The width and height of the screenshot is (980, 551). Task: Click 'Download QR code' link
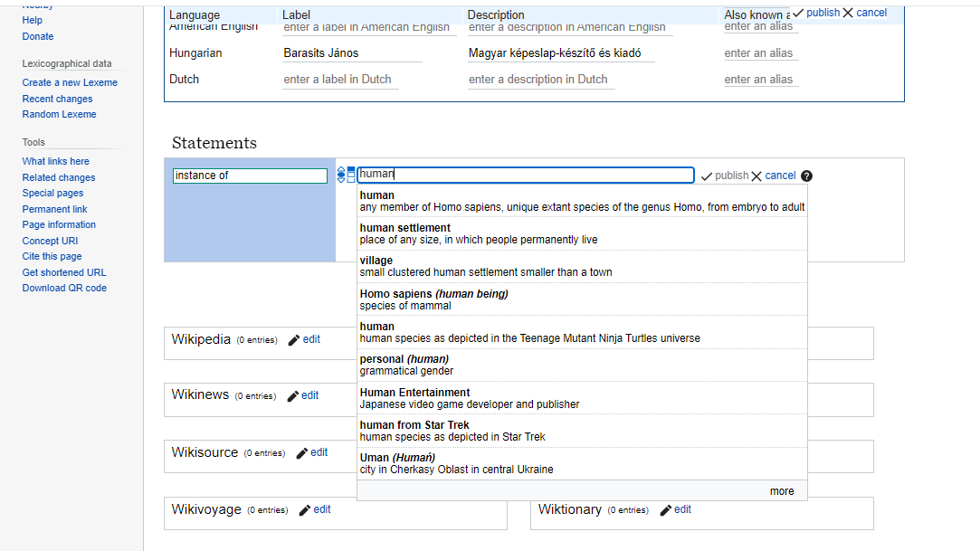coord(64,288)
